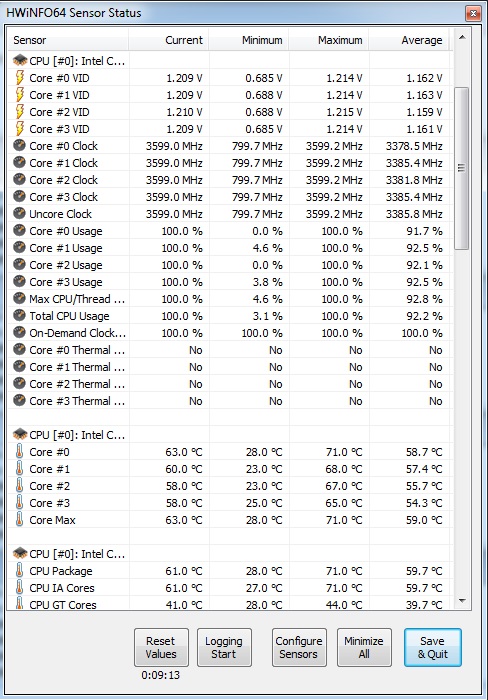Click the scrollbar down arrow

click(x=462, y=601)
